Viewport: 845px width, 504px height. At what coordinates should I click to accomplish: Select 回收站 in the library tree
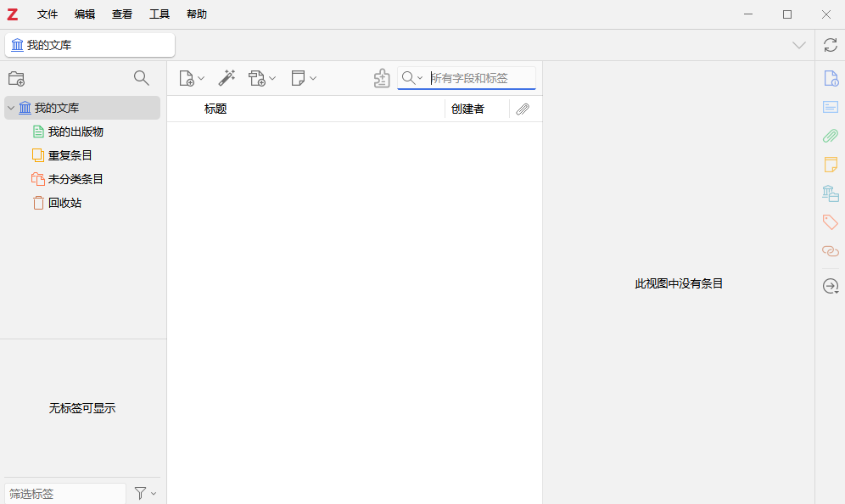point(64,203)
